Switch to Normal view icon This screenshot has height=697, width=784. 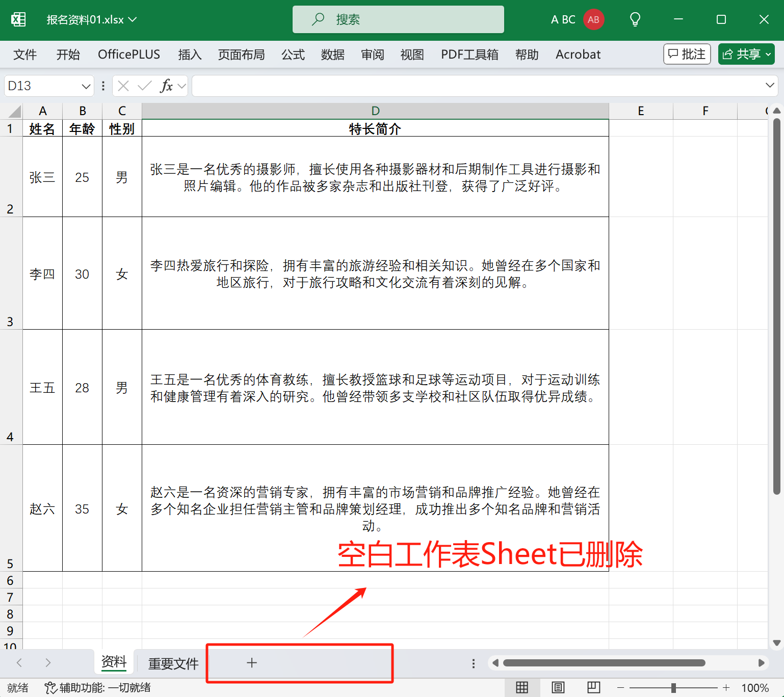(522, 687)
